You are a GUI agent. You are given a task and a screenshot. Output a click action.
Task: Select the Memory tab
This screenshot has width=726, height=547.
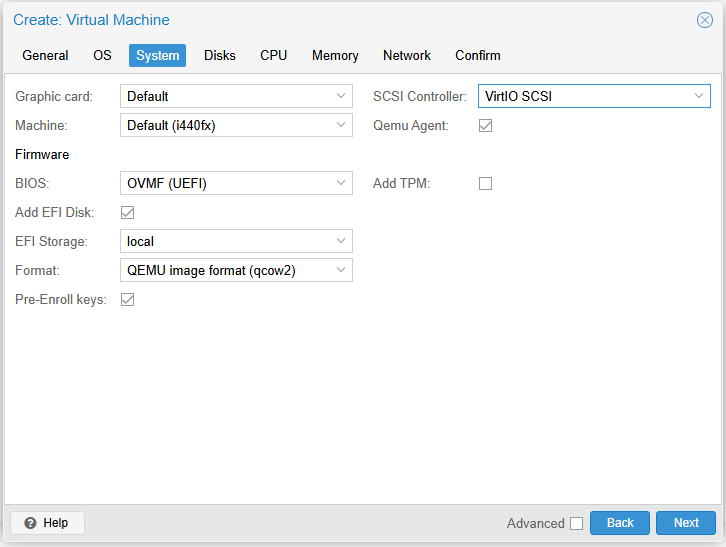[x=335, y=56]
